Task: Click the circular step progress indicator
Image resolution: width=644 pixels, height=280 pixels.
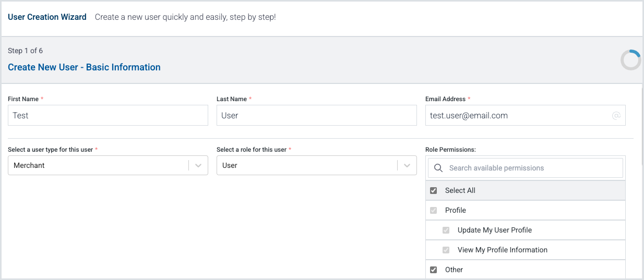Action: (x=630, y=60)
